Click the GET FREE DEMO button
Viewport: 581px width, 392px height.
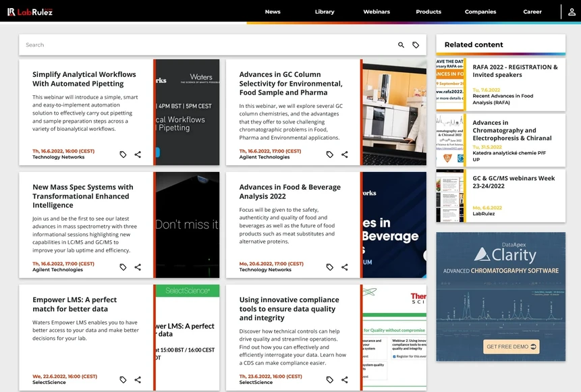point(511,347)
